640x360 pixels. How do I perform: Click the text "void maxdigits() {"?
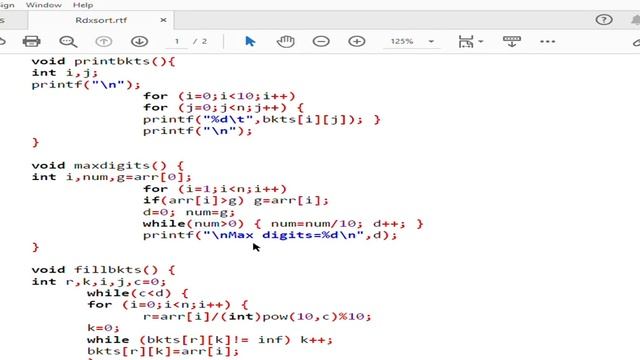click(x=108, y=166)
